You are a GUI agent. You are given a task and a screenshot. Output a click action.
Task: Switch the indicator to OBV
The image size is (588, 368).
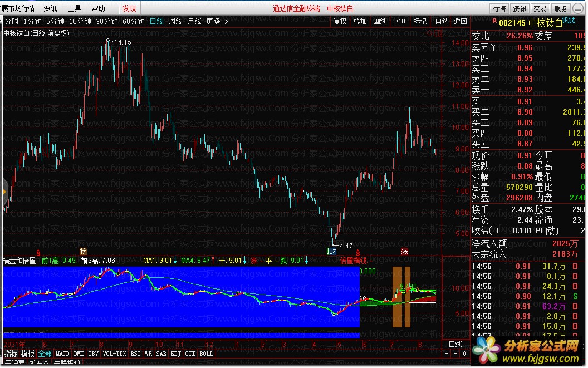(93, 354)
